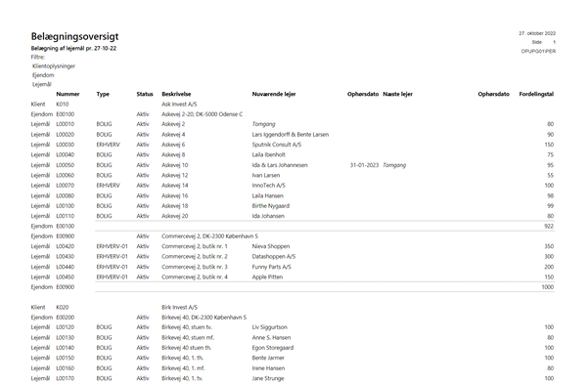Click tenant 'Anne S. Hansen'
The image size is (588, 384).
[x=271, y=338]
